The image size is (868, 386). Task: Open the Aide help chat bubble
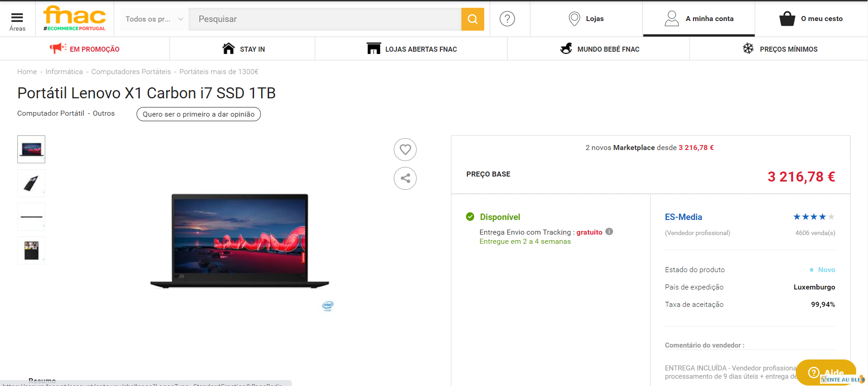pyautogui.click(x=826, y=372)
